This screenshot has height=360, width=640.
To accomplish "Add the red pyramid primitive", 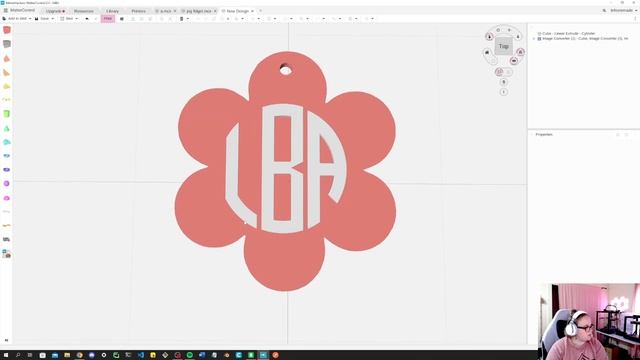I will tap(7, 58).
